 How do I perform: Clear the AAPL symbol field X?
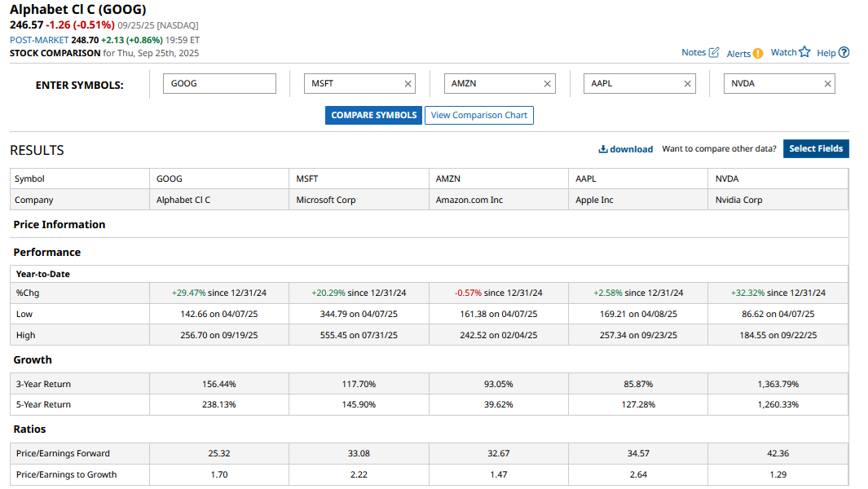[688, 84]
